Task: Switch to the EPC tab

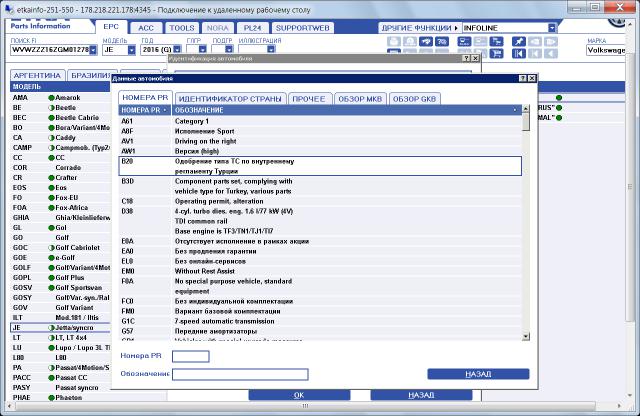Action: [111, 27]
